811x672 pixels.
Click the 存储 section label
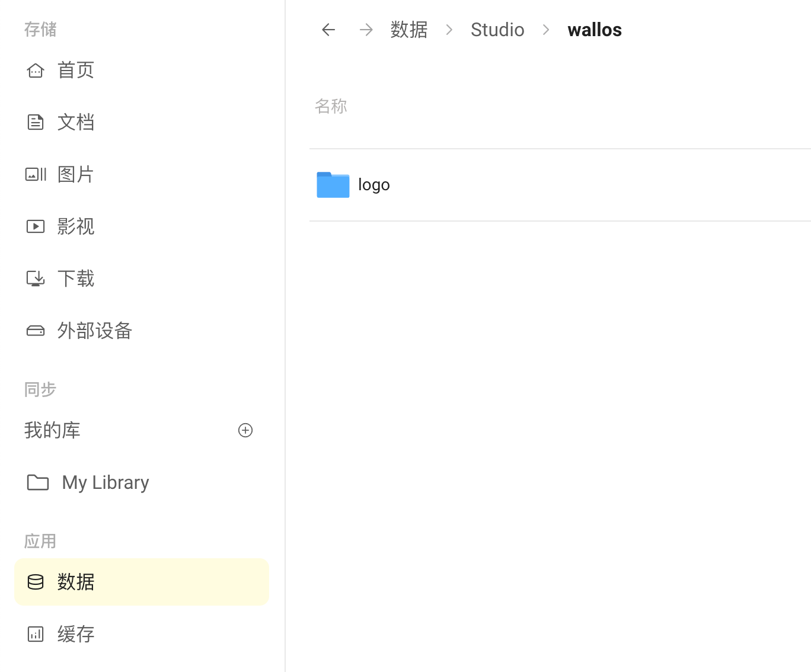point(40,29)
